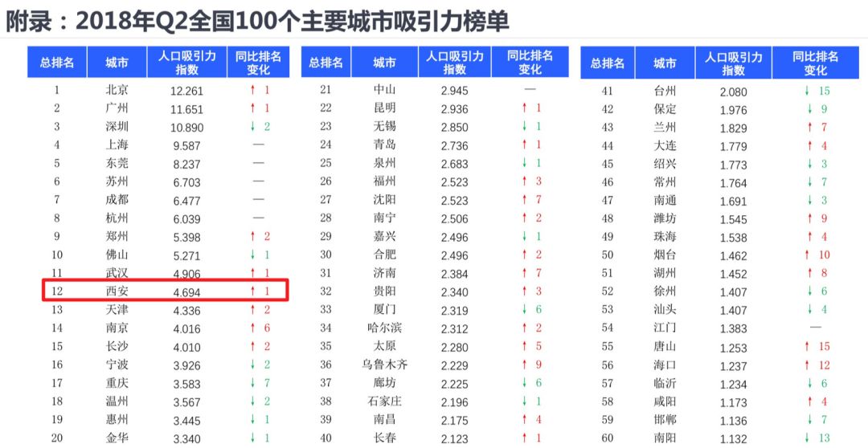Click the 同比排名变化 header in the rightmost table
The width and height of the screenshot is (868, 448).
815,63
